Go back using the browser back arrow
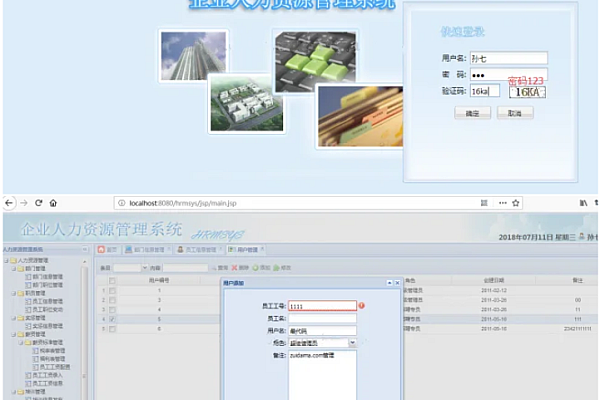600x400 pixels. [x=9, y=203]
